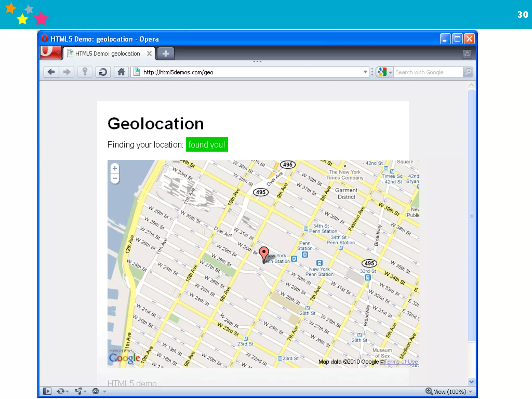This screenshot has height=399, width=532.
Task: Open a new tab with plus button
Action: click(x=166, y=53)
